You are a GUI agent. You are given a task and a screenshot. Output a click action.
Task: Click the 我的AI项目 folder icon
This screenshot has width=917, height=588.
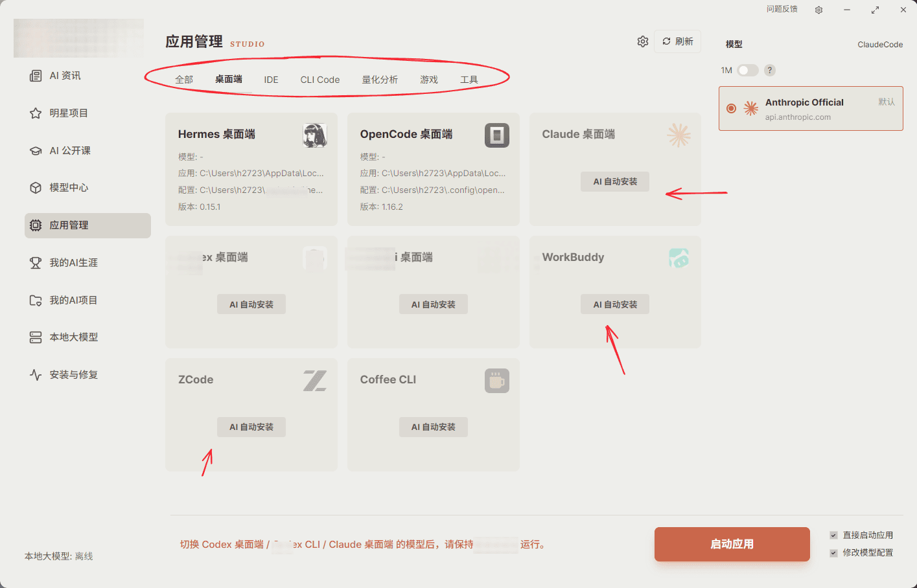(36, 300)
